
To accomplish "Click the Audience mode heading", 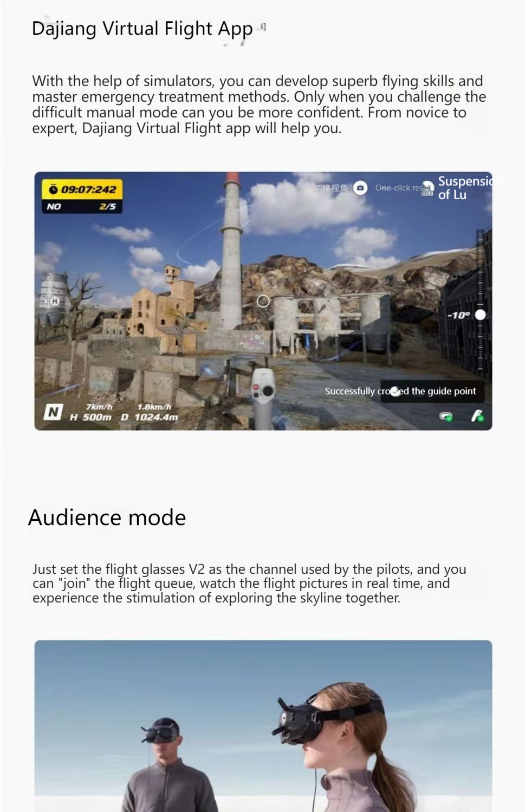I will point(107,518).
